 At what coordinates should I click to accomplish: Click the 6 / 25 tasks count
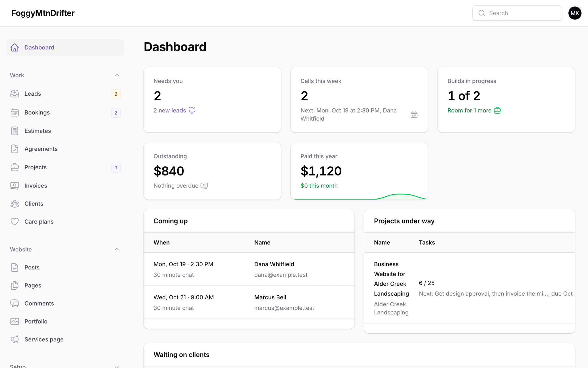click(427, 283)
